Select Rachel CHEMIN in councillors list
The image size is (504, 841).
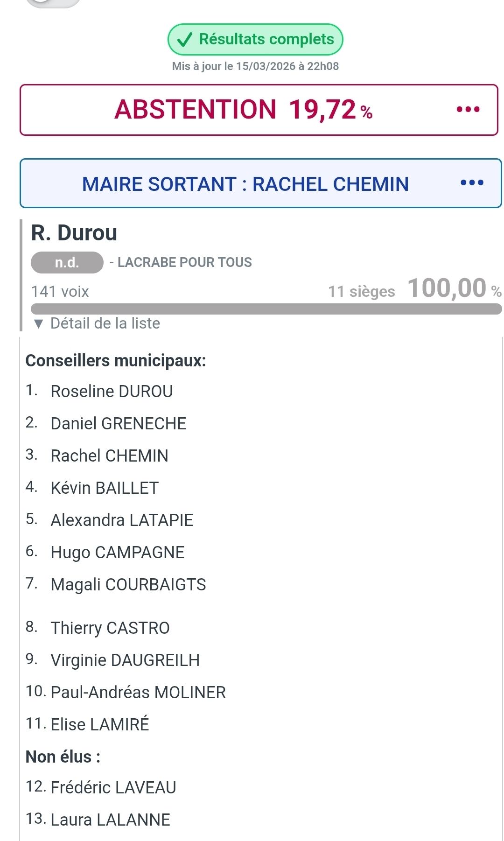[x=109, y=456]
